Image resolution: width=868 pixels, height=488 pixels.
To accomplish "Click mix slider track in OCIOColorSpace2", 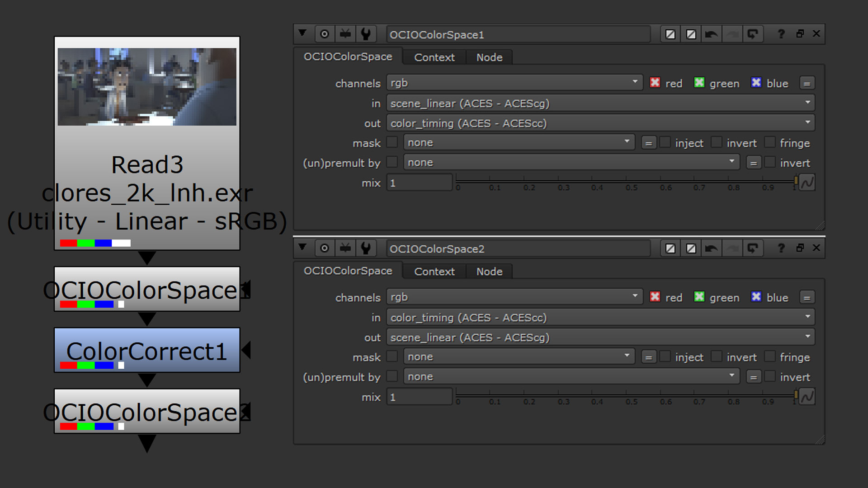I will point(626,396).
